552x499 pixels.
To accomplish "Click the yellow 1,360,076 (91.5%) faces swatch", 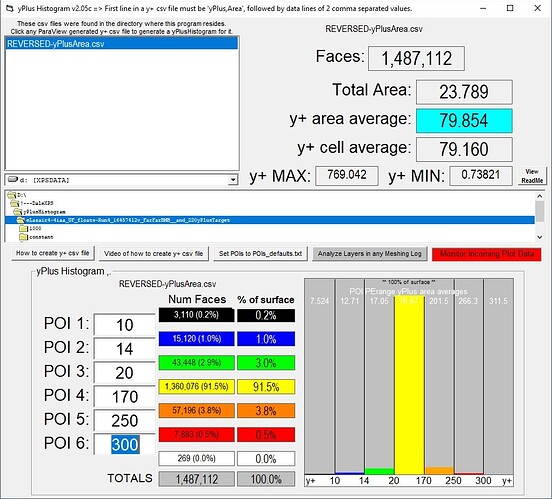I will tap(196, 387).
